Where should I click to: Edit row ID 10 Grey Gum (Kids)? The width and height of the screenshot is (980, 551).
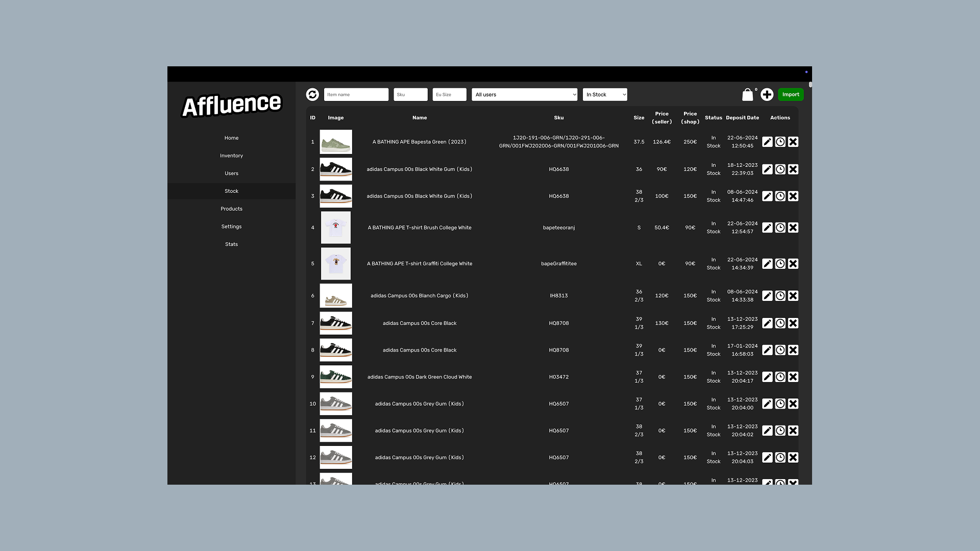[767, 404]
